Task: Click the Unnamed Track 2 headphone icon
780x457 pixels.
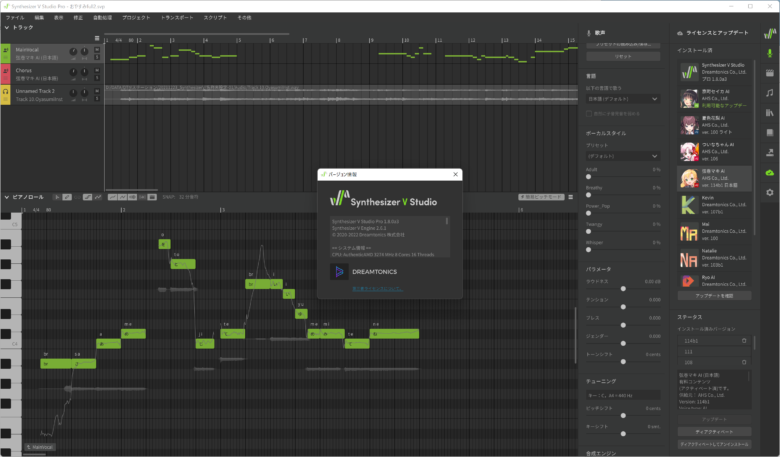Action: (5, 91)
